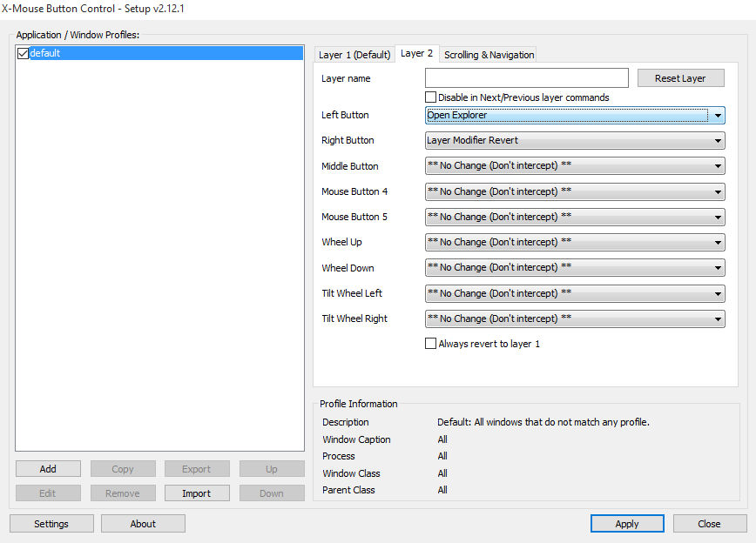Click the Down button
This screenshot has height=543, width=756.
tap(272, 493)
